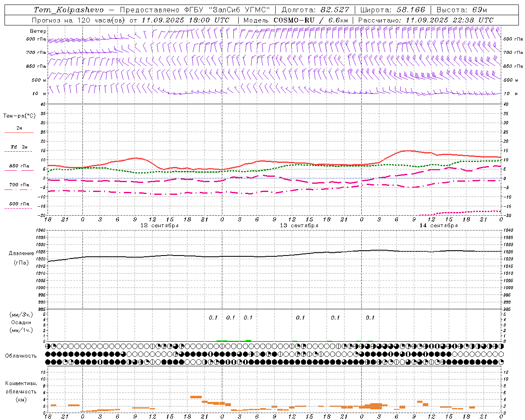Click the 12 сентября date label

pos(160,226)
